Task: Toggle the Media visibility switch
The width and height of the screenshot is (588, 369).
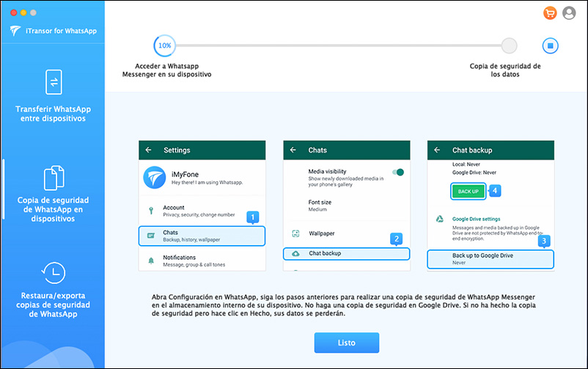Action: tap(398, 172)
